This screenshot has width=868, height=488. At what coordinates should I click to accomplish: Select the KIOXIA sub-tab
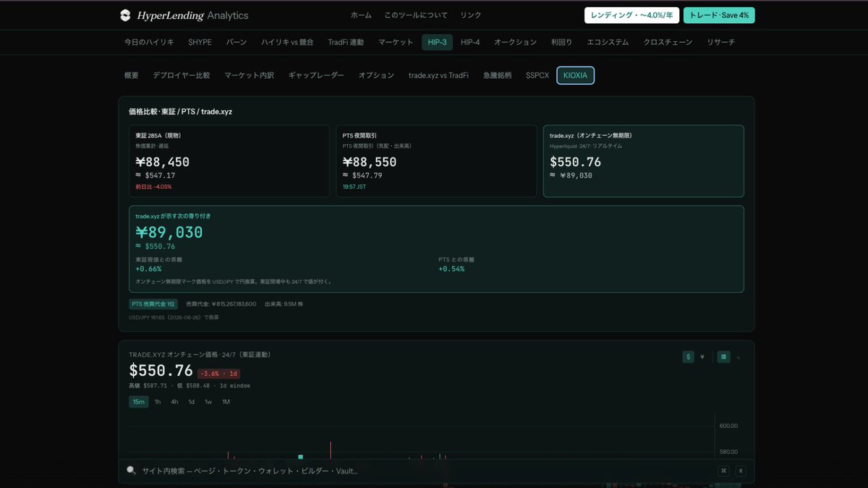[576, 75]
